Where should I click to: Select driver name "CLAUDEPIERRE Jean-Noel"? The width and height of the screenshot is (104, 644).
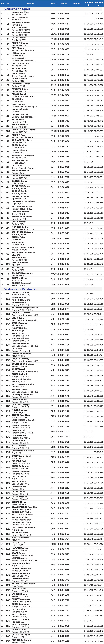pyautogui.click(x=25, y=507)
